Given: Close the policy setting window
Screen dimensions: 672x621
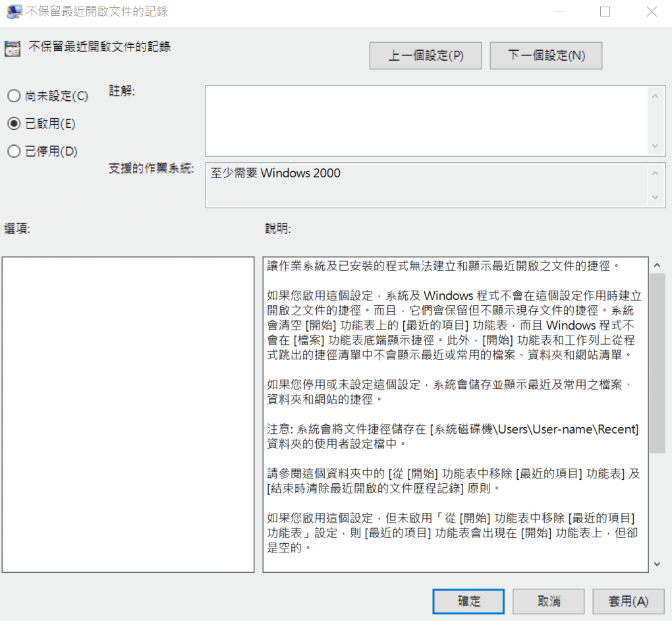Looking at the screenshot, I should [x=652, y=12].
